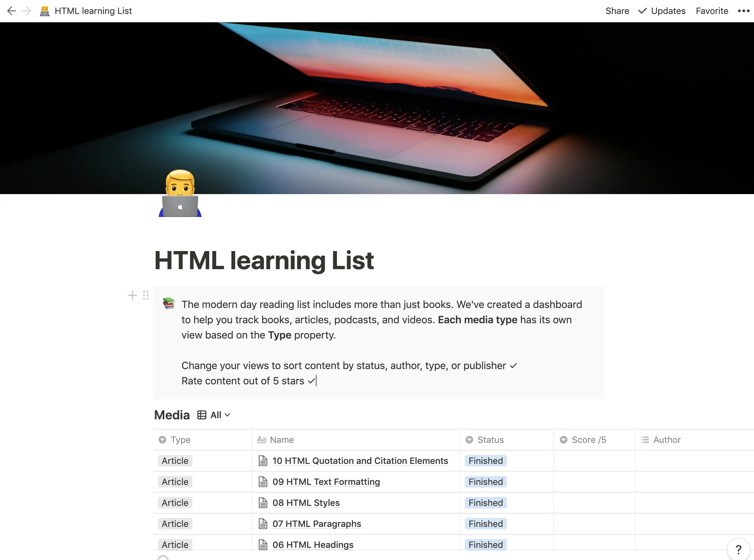Click the books emoji callout icon
754x560 pixels.
[x=168, y=303]
